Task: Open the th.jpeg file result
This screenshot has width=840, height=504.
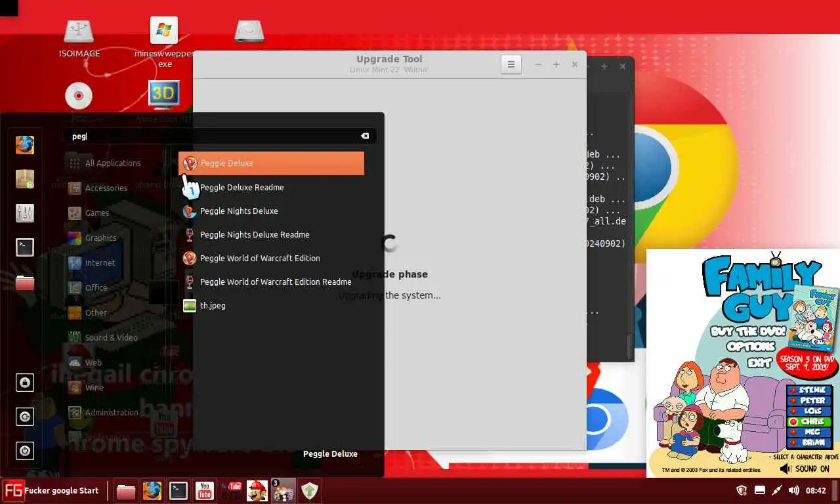Action: (x=271, y=305)
